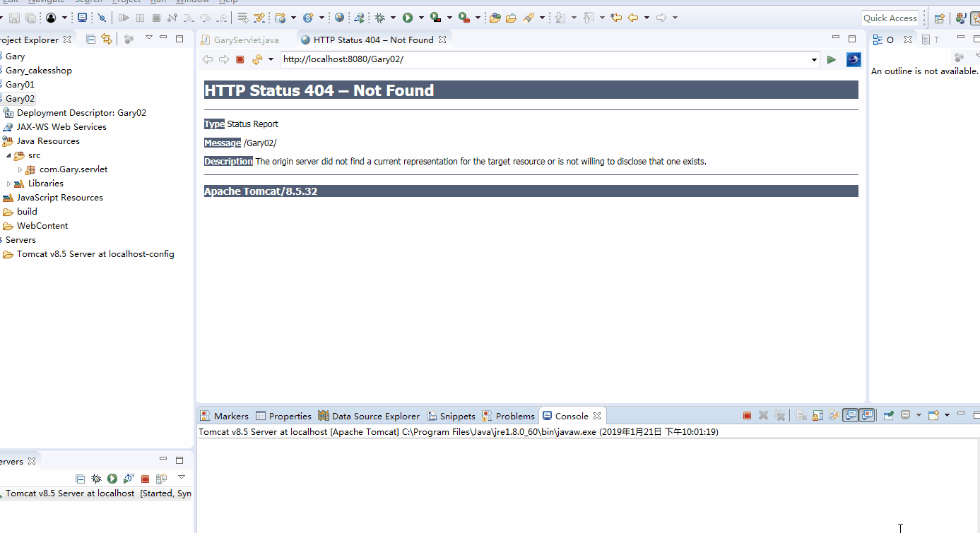Start server in profile mode

point(129,479)
